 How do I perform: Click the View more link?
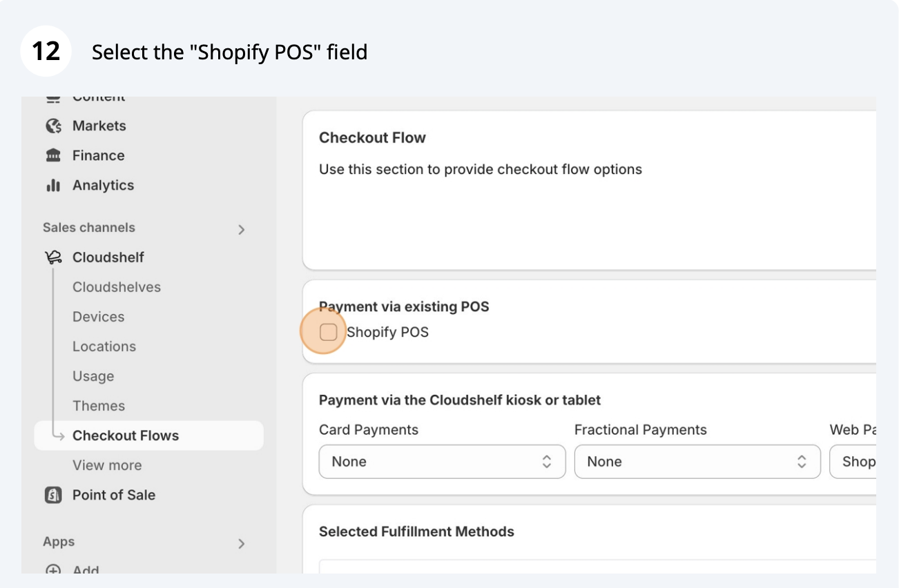coord(107,465)
